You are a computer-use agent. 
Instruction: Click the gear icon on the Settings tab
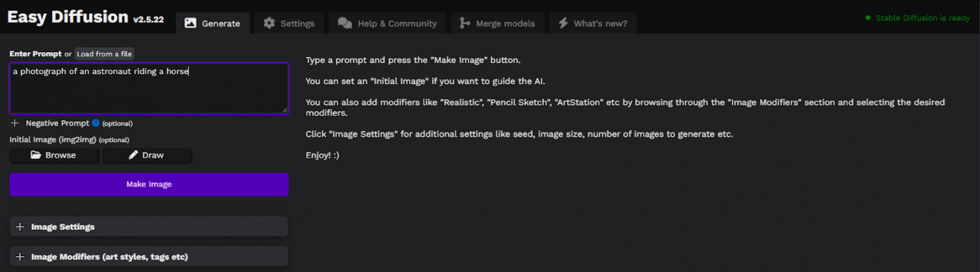pyautogui.click(x=269, y=23)
